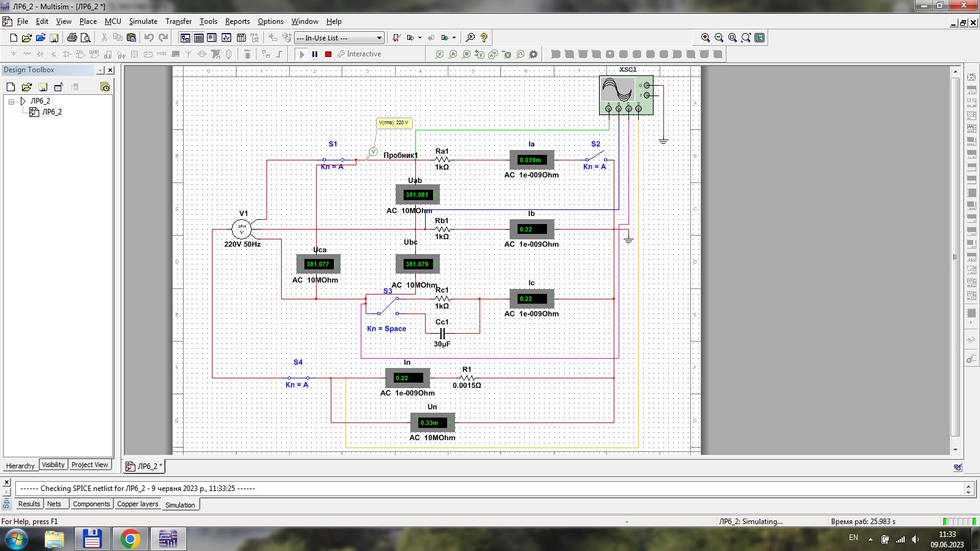Open the Results tab in spreadsheet view
Screen dimensions: 980x551
[x=29, y=504]
